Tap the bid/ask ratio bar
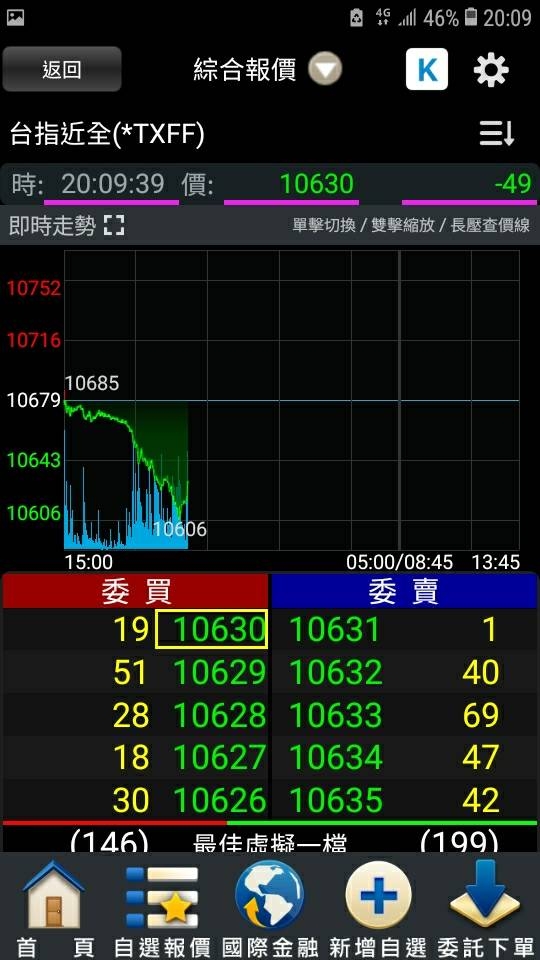The image size is (540, 960). pos(270,823)
